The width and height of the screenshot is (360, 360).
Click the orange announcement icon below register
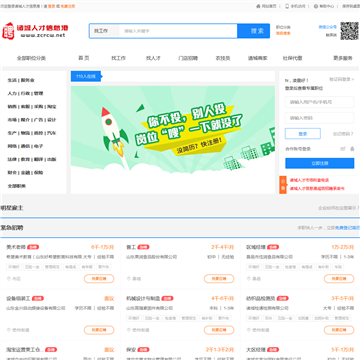click(x=283, y=185)
